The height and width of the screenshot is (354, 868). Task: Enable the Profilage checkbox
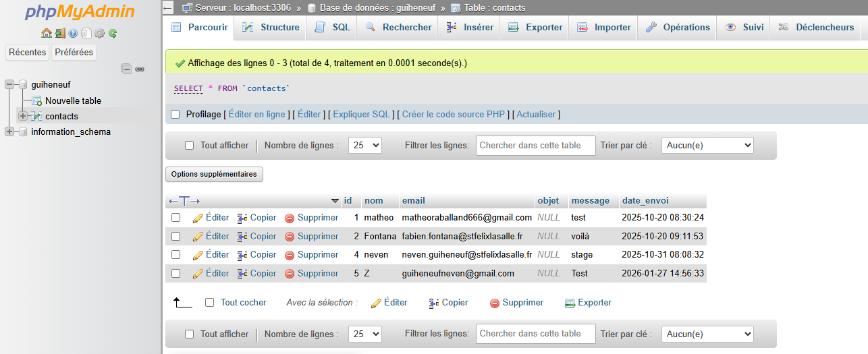(175, 115)
